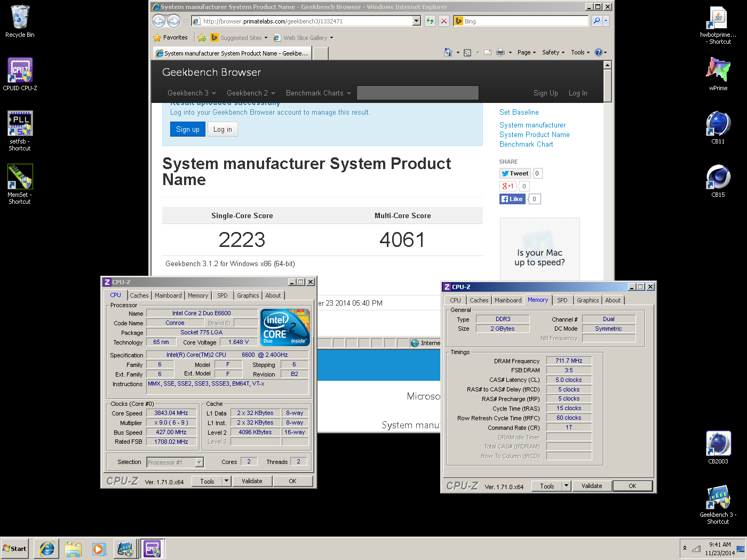The height and width of the screenshot is (560, 747).
Task: Open the Tools menu in IE command bar
Action: (580, 52)
